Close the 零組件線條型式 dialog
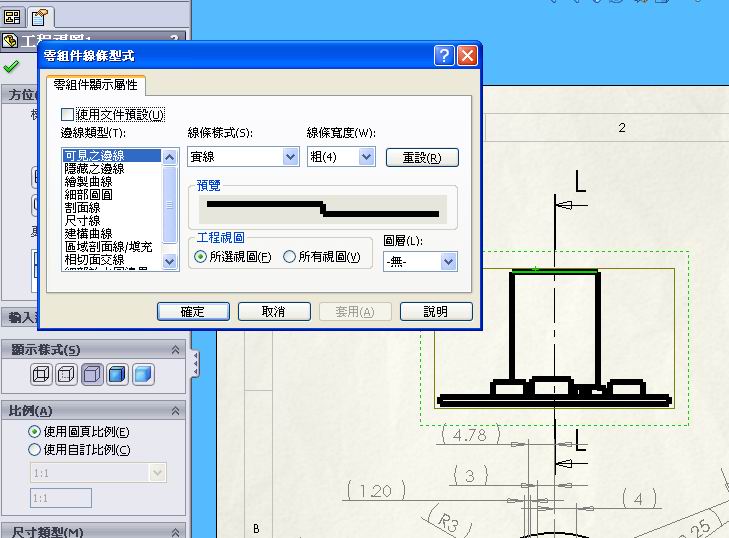The width and height of the screenshot is (729, 538). click(x=468, y=56)
